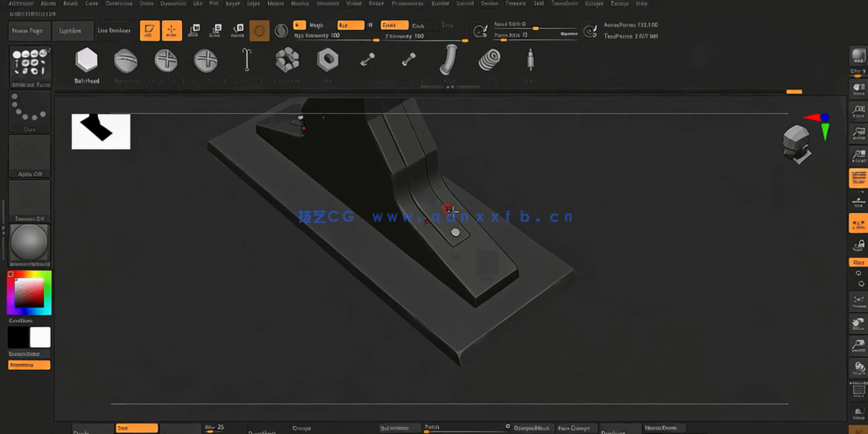Click the orange button in the bottom shelf
This screenshot has width=868, height=434.
pos(137,428)
